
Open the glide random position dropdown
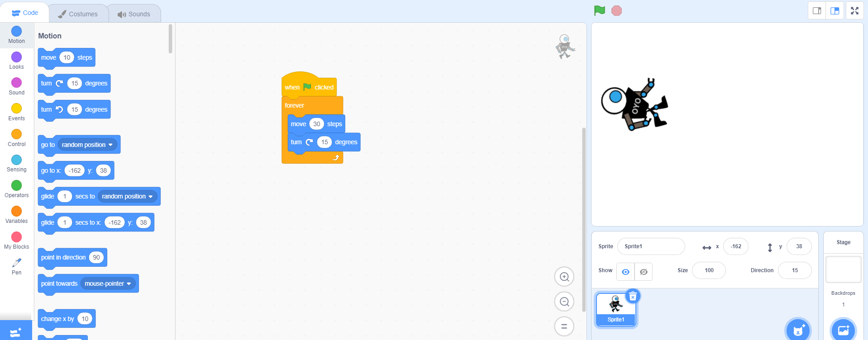[x=151, y=197]
